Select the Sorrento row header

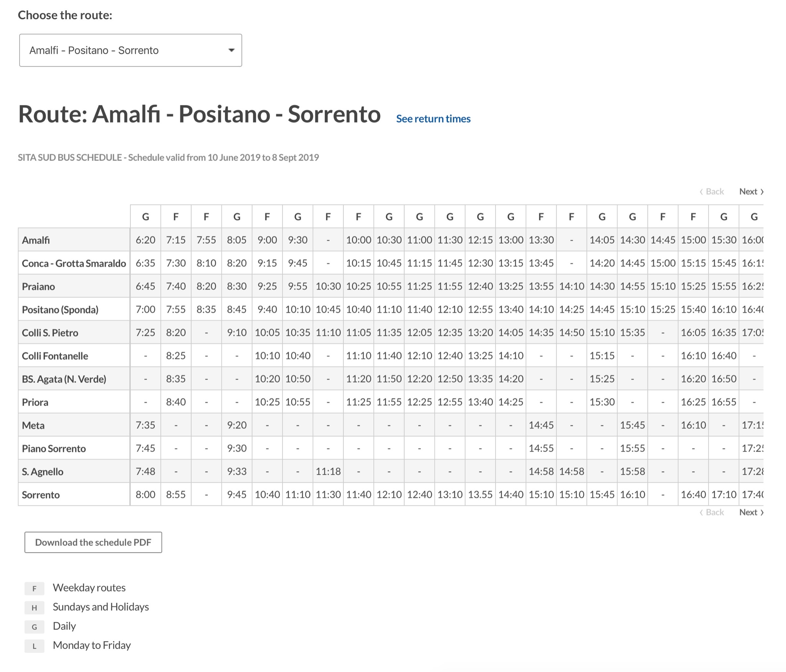coord(74,494)
